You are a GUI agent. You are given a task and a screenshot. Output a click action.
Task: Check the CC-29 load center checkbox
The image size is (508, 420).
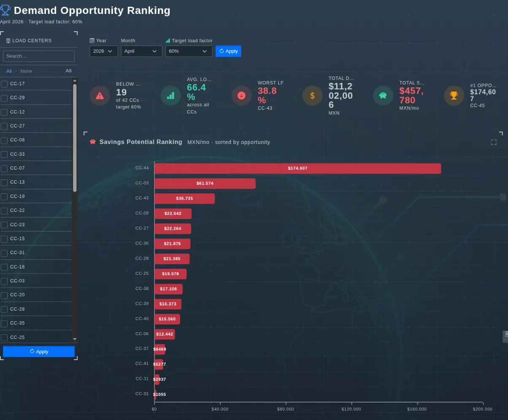coord(4,98)
